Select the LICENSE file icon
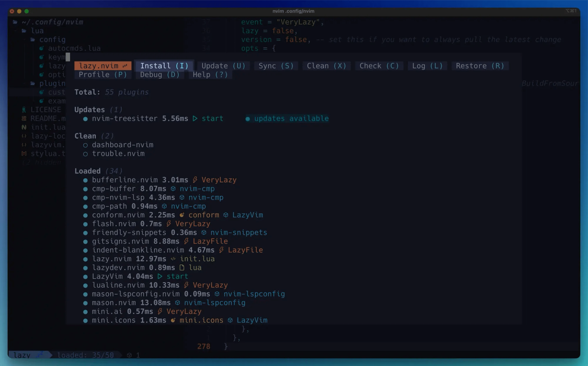The image size is (588, 366). [24, 110]
